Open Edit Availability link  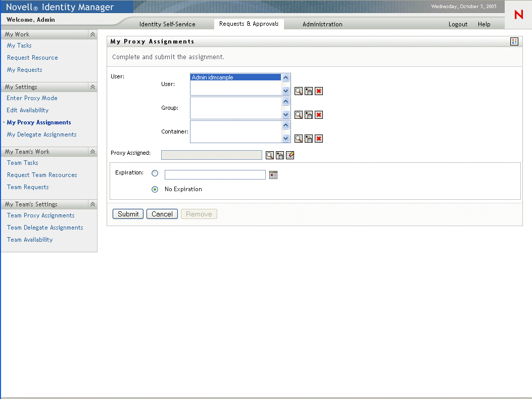pyautogui.click(x=27, y=110)
